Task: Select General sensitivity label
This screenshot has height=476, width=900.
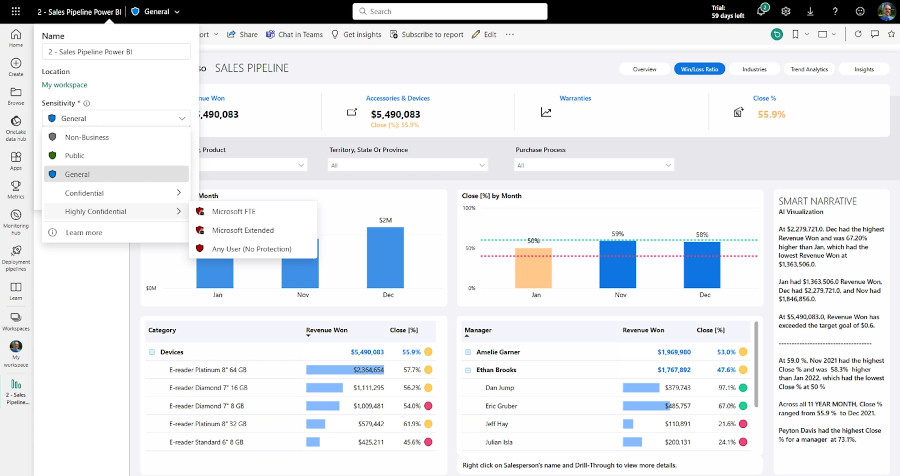Action: [x=116, y=174]
